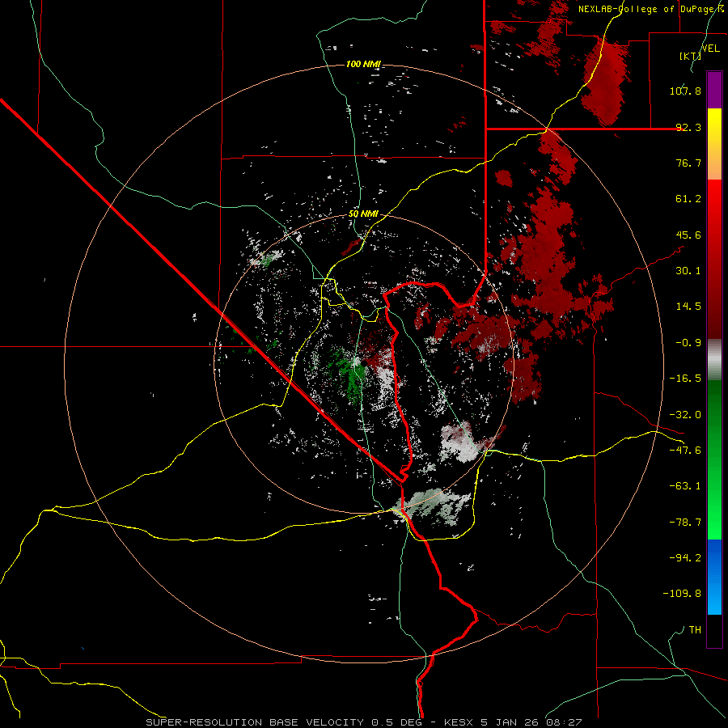
Task: Click the 08:27 timestamp
Action: coord(564,722)
